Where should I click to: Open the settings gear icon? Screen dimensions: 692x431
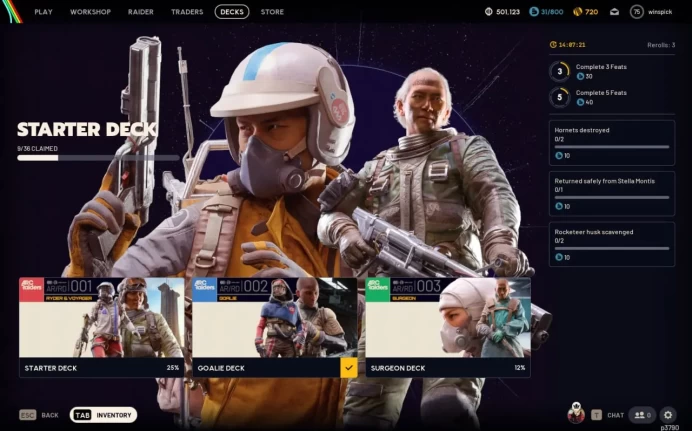click(x=668, y=415)
